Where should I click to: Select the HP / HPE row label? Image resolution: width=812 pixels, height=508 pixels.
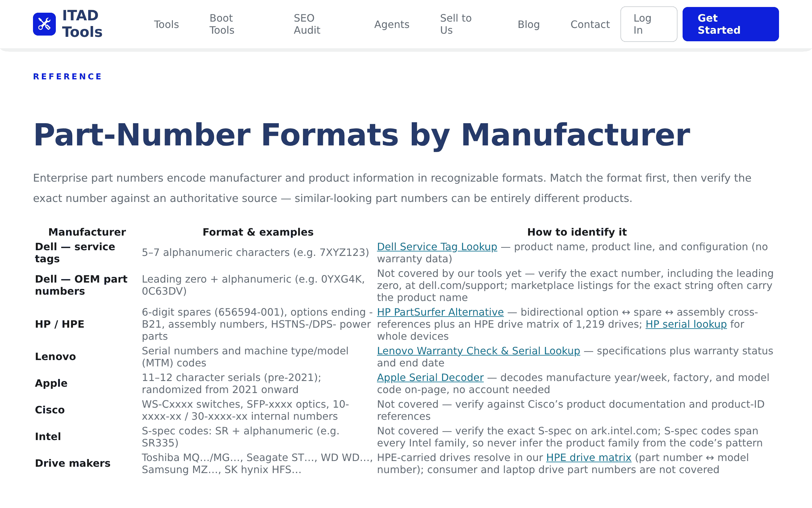click(60, 324)
